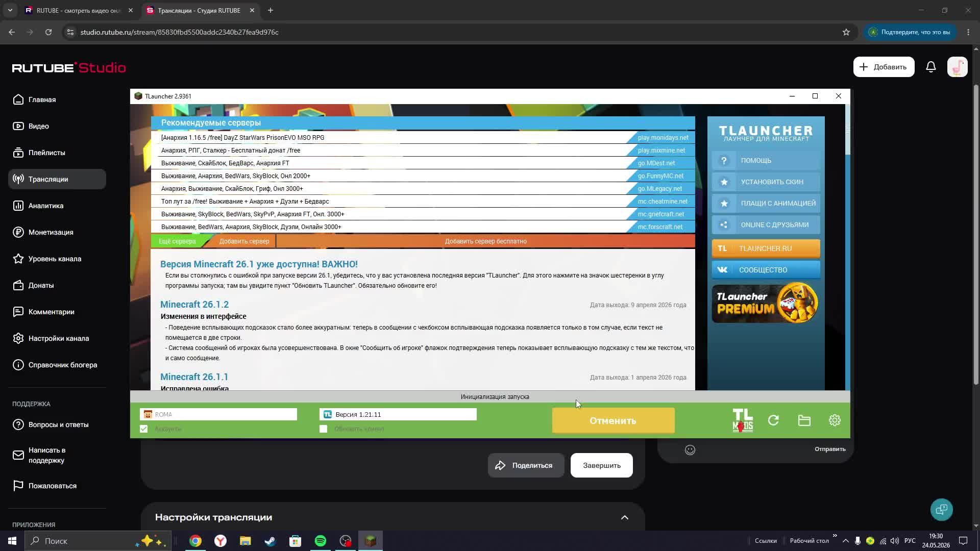Open the volume icon in system tray
Viewport: 980px width, 551px height.
click(895, 541)
